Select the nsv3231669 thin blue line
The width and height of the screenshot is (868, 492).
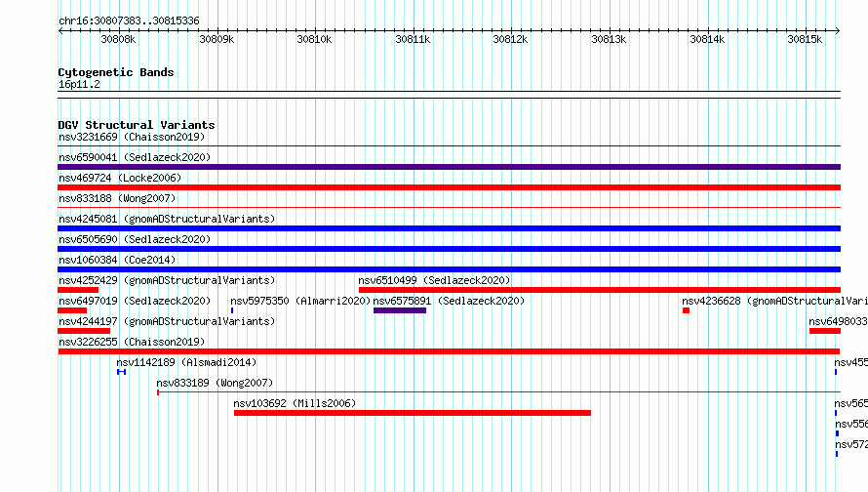coord(449,145)
